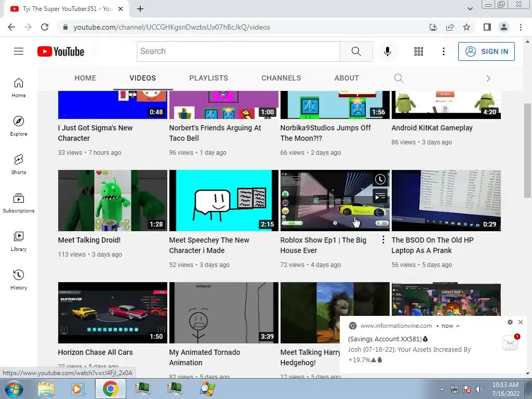The width and height of the screenshot is (532, 399).
Task: Click the search magnifier button
Action: click(x=356, y=51)
